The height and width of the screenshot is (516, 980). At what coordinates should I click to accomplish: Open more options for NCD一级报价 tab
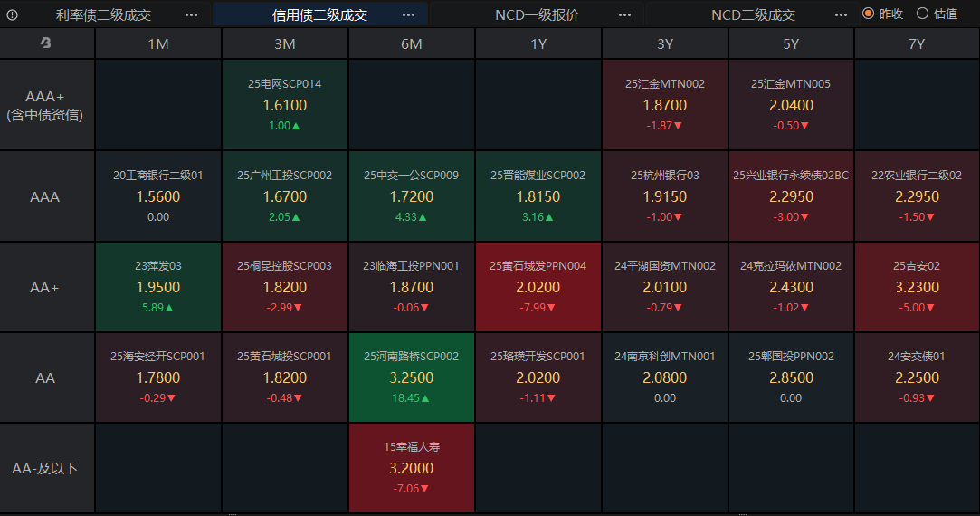[x=624, y=14]
